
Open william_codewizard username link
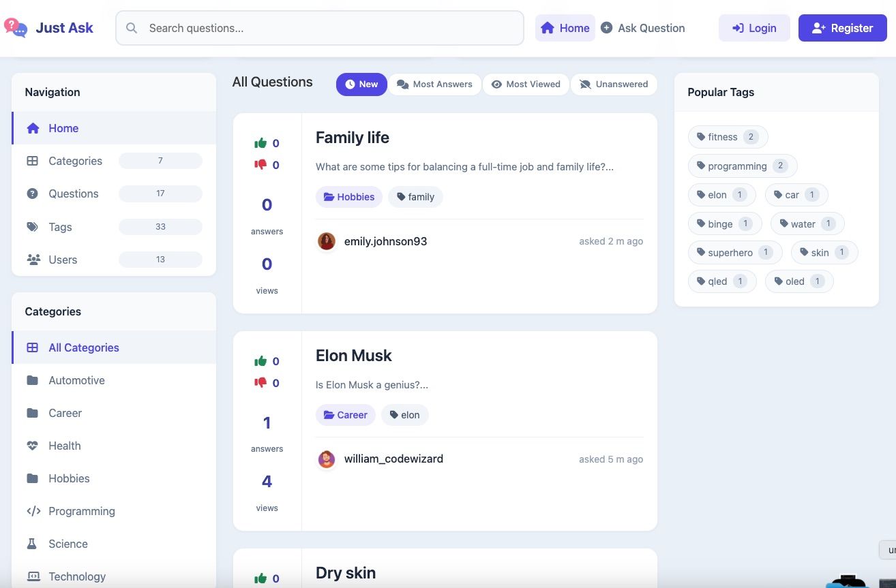[x=393, y=459]
